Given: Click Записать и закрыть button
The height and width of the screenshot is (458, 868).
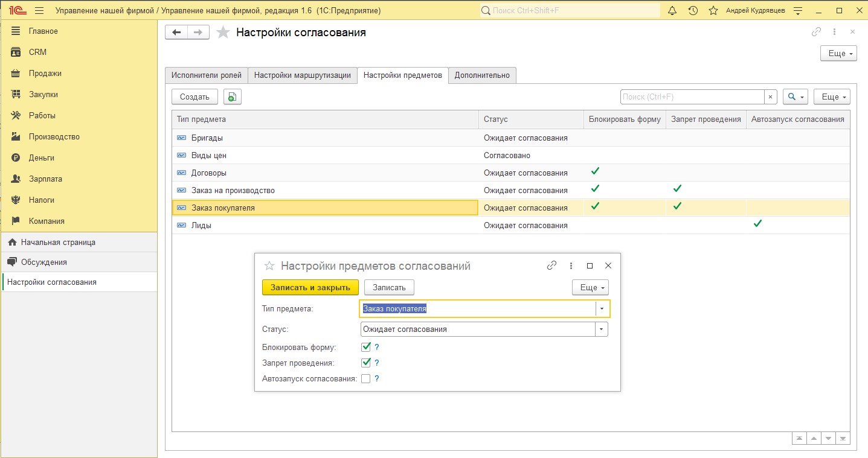Looking at the screenshot, I should click(310, 287).
